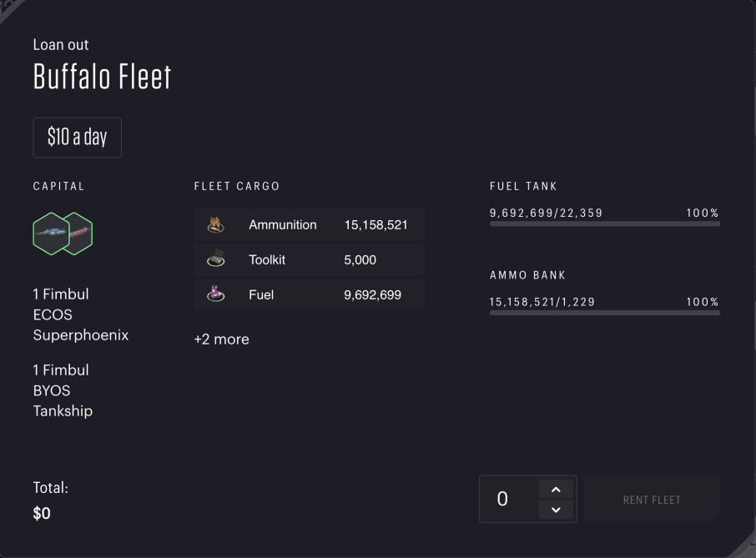756x558 pixels.
Task: Select the Fimbul ECOS Superphoenix text
Action: (80, 314)
